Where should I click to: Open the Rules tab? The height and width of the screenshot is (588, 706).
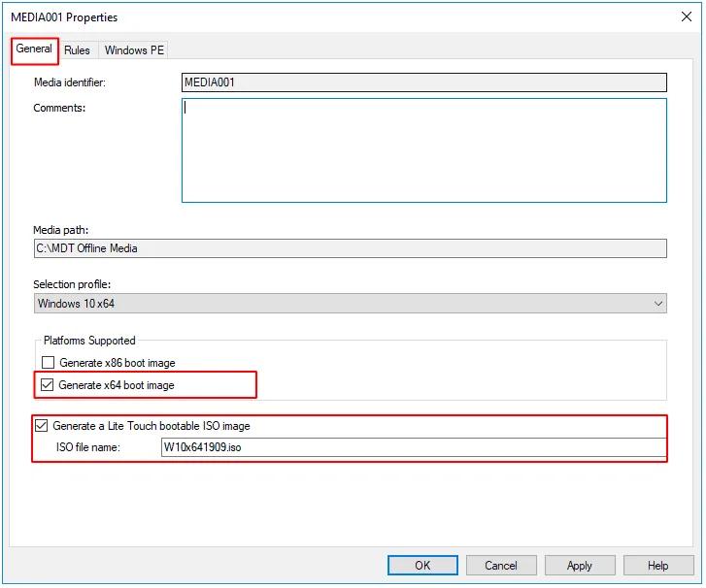pos(77,50)
